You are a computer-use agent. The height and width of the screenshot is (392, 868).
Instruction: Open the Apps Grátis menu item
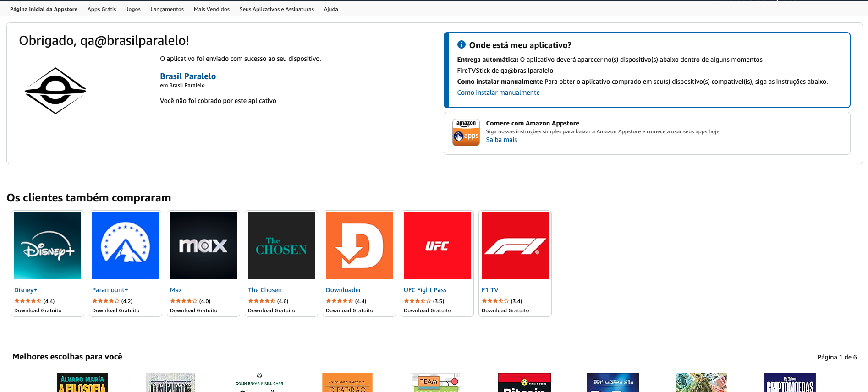pyautogui.click(x=102, y=9)
